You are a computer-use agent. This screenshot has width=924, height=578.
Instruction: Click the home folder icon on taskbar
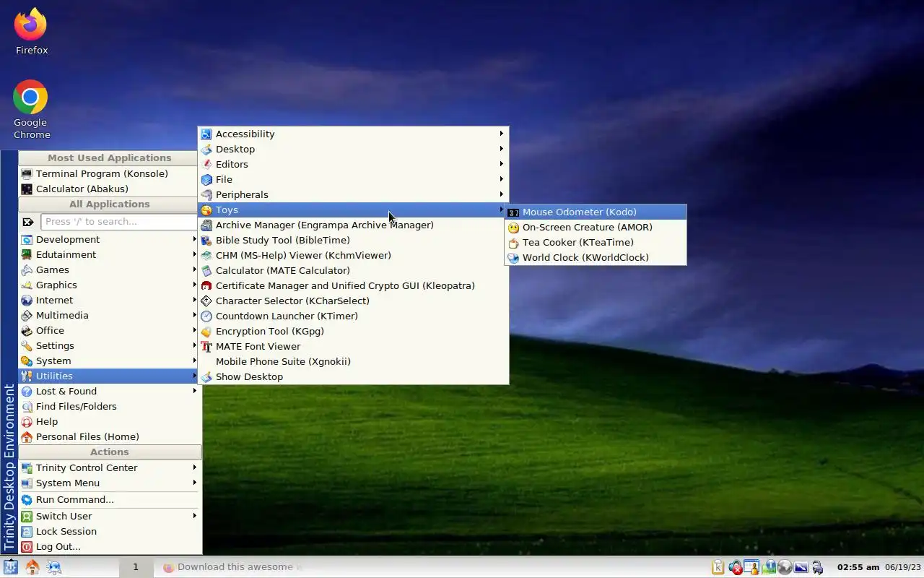[32, 567]
